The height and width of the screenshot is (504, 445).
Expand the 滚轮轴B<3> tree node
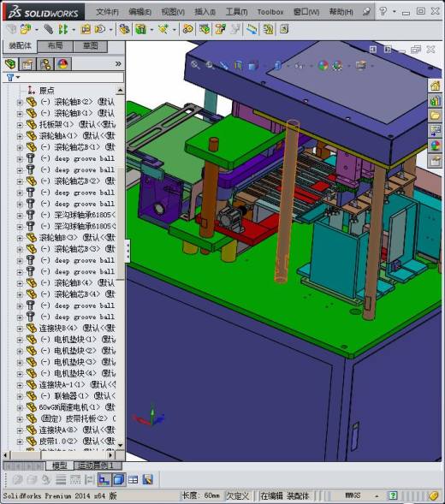tap(20, 238)
